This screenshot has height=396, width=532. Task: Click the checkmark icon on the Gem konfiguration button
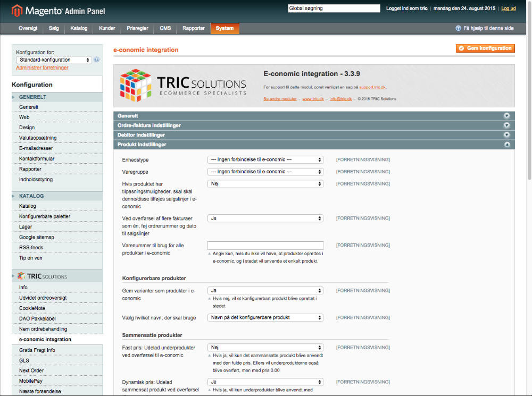[x=462, y=48]
